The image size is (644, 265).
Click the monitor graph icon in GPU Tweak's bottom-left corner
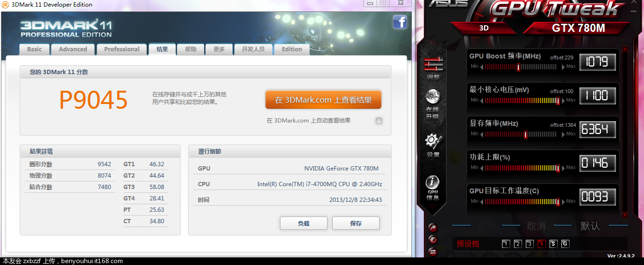[432, 252]
